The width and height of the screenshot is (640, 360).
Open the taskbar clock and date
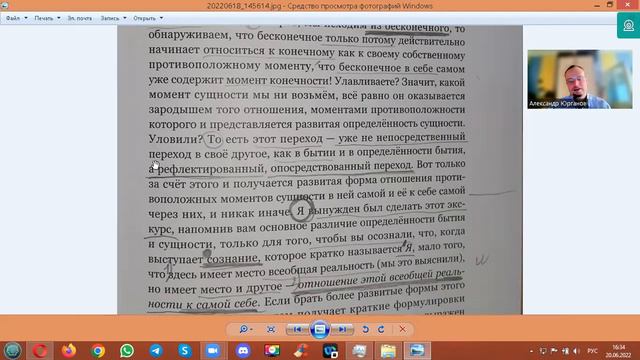[x=618, y=351]
